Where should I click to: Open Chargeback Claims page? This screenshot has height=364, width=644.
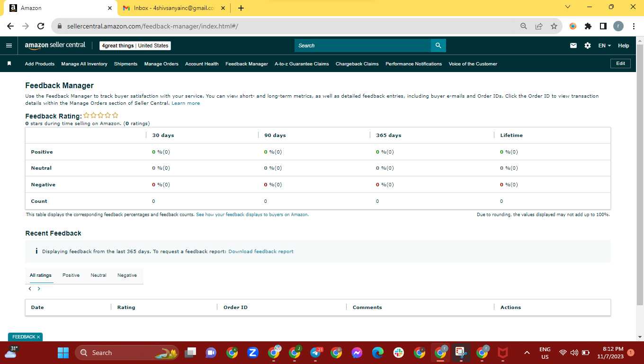pyautogui.click(x=357, y=64)
